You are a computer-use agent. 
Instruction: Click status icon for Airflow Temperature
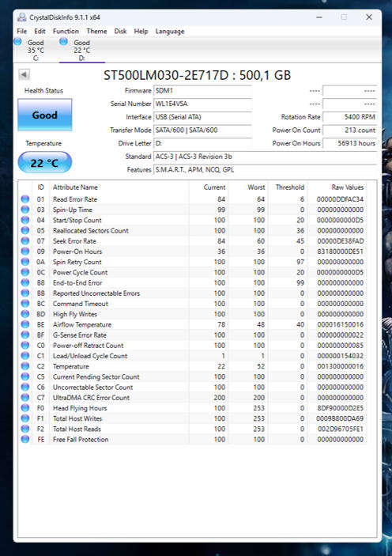(24, 324)
